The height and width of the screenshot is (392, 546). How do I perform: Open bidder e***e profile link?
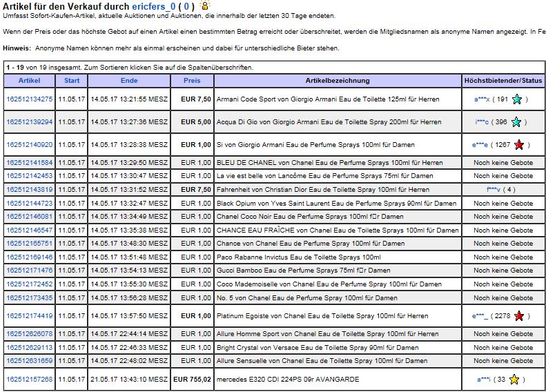480,145
